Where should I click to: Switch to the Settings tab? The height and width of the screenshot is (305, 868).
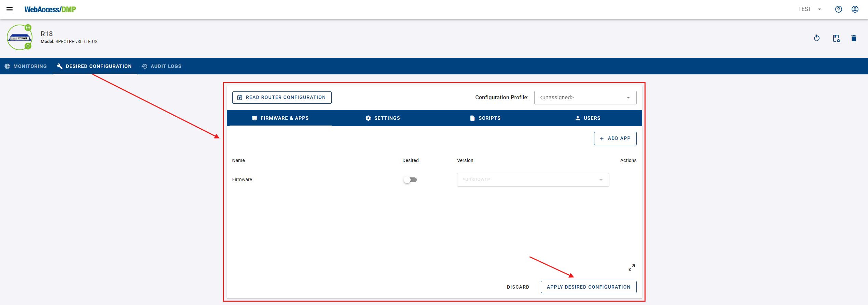click(x=383, y=118)
